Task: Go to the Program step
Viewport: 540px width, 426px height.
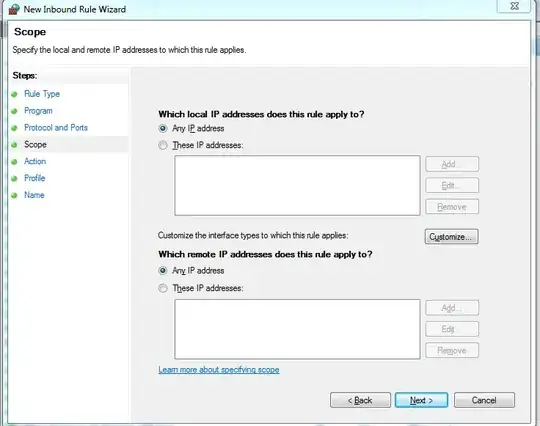Action: 38,111
